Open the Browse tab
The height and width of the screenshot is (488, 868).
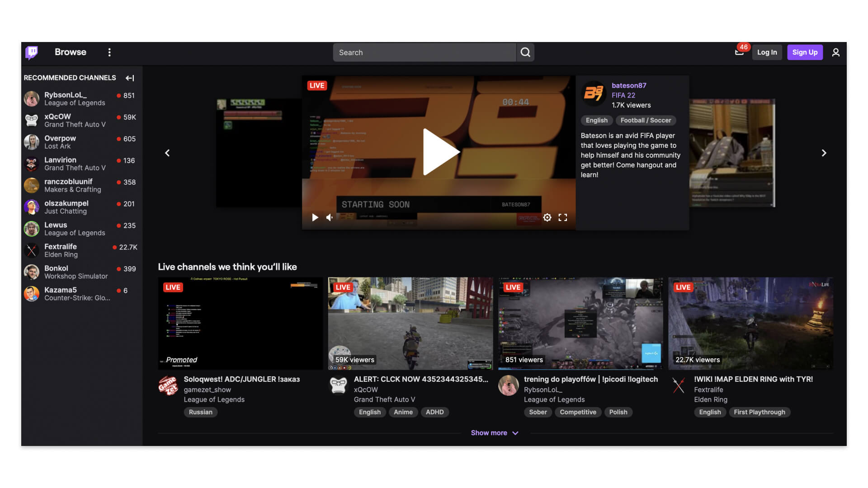[x=70, y=52]
